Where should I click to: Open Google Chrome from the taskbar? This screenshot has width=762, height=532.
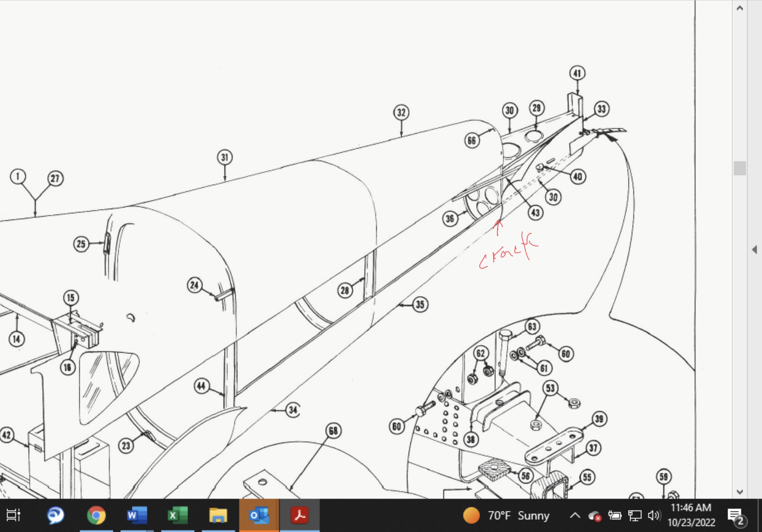[x=96, y=515]
